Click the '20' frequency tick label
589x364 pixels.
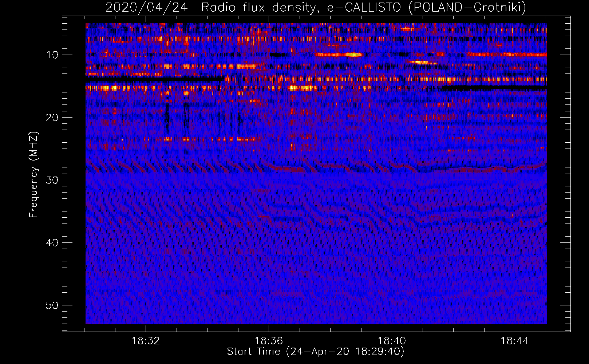pos(52,118)
